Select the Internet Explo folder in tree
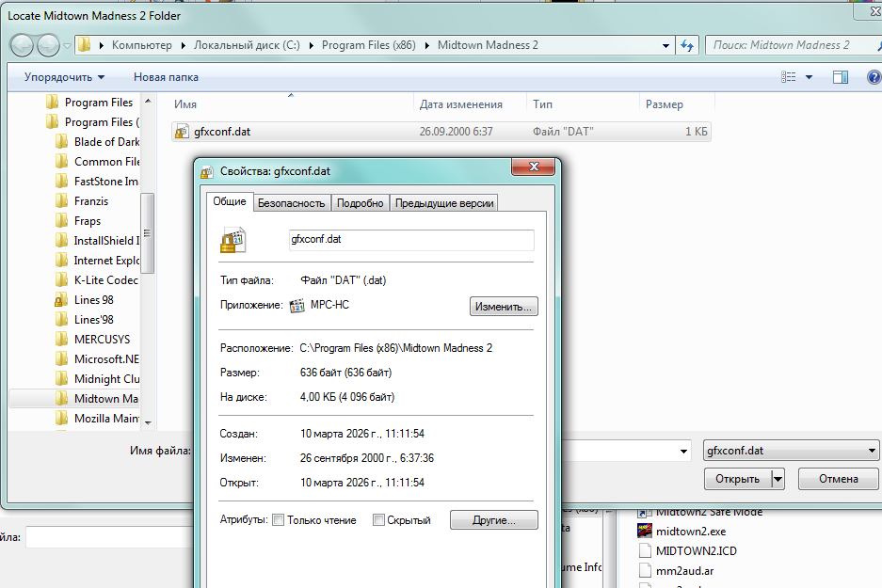Image resolution: width=882 pixels, height=588 pixels. coord(106,261)
